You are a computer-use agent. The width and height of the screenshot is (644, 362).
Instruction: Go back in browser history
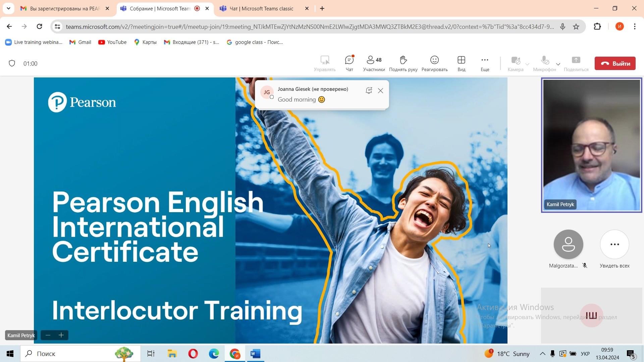click(x=9, y=26)
